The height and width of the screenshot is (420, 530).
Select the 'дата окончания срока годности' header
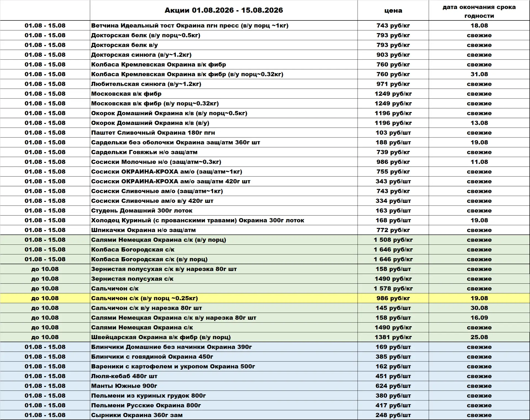click(479, 11)
